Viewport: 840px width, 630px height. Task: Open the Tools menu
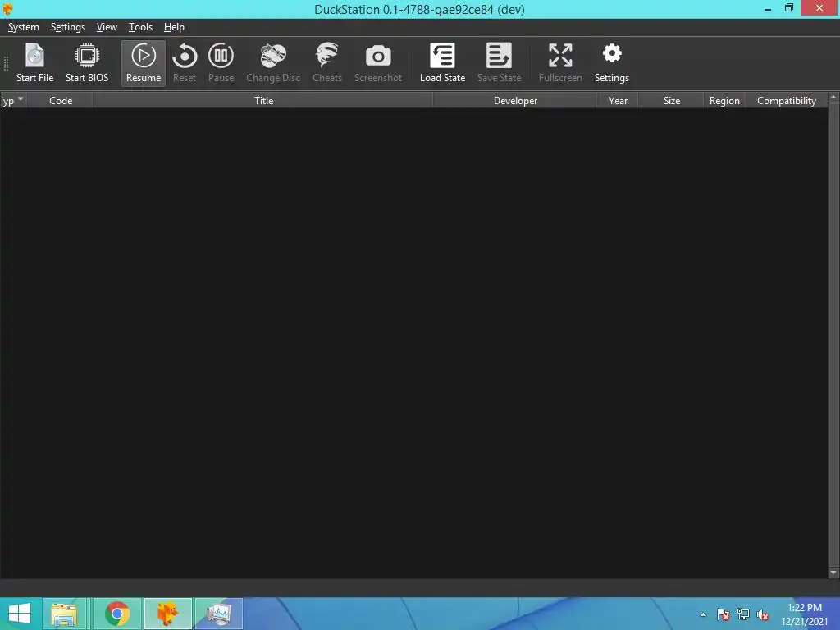pyautogui.click(x=140, y=27)
